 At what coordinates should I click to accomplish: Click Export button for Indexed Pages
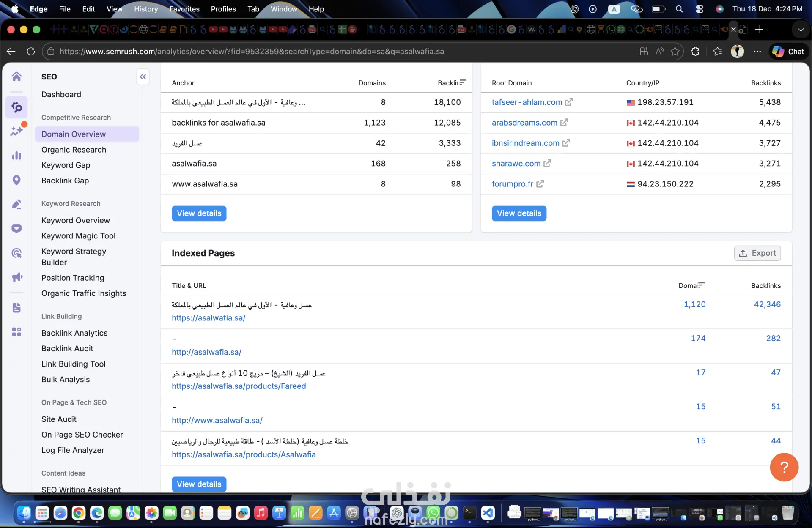click(x=757, y=253)
